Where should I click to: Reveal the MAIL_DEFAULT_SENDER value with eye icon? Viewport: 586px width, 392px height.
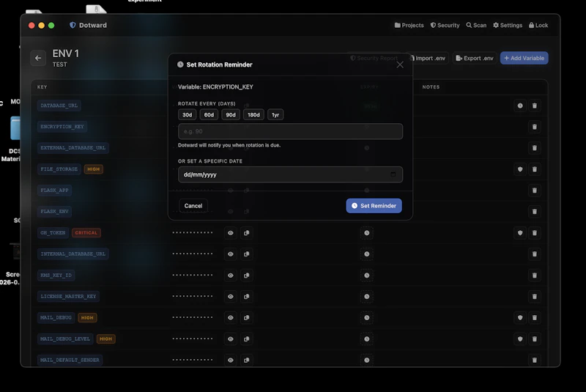pyautogui.click(x=231, y=360)
